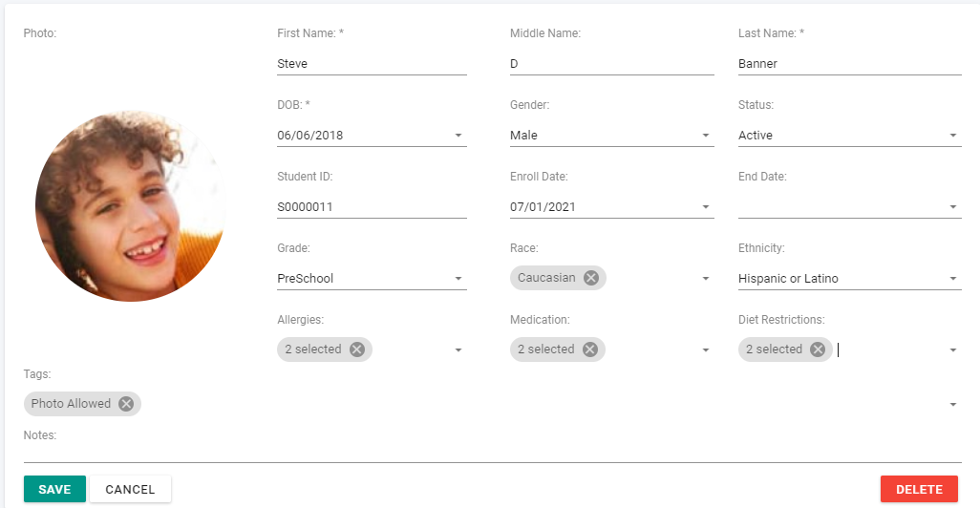The image size is (980, 508).
Task: Open the Status dropdown showing Active
Action: pyautogui.click(x=952, y=136)
